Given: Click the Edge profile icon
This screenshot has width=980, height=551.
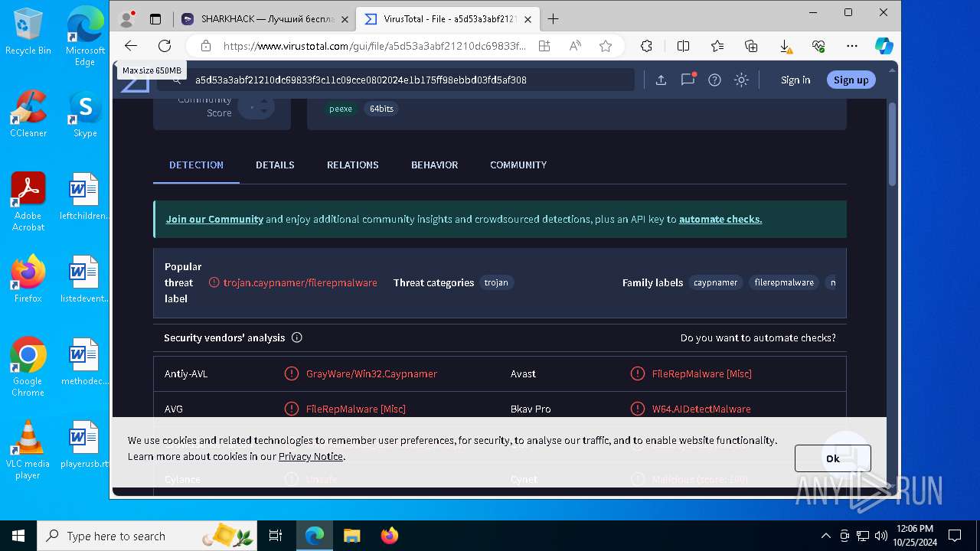Looking at the screenshot, I should coord(128,19).
